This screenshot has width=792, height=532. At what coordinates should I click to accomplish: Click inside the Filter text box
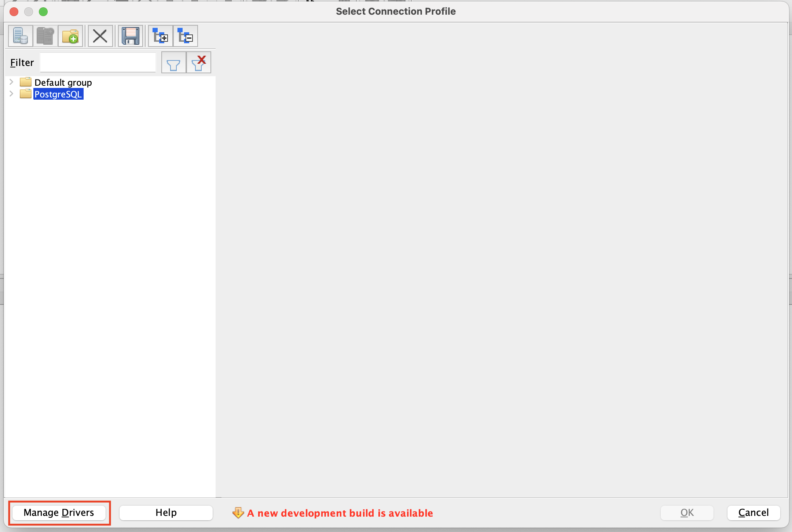(97, 62)
